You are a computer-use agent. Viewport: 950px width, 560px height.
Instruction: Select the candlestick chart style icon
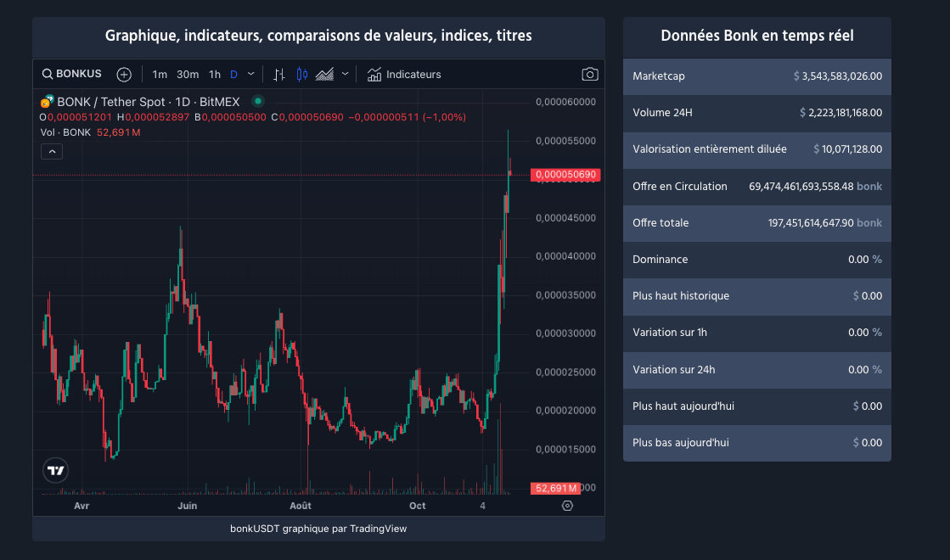click(x=301, y=74)
